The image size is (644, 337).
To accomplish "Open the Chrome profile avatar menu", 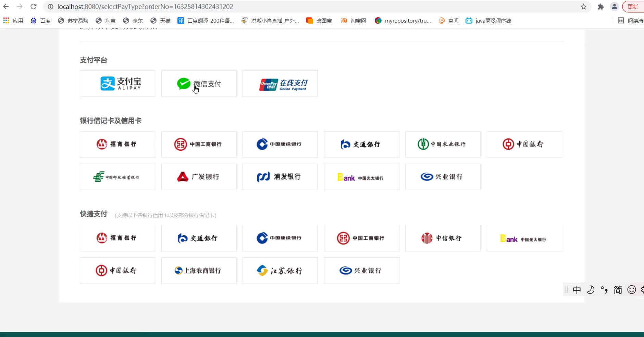I will coord(615,7).
